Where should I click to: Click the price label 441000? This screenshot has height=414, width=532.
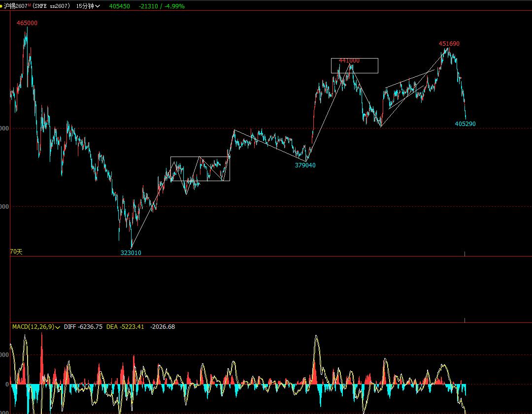[349, 61]
